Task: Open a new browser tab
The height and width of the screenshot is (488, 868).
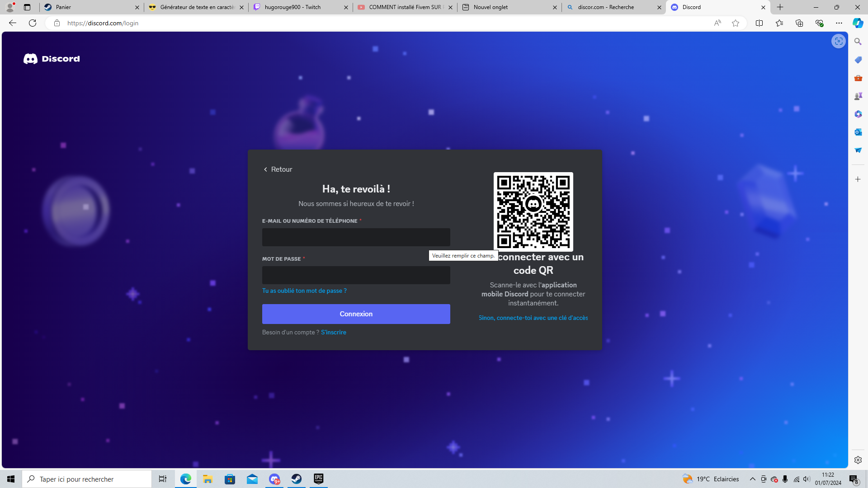Action: point(780,7)
